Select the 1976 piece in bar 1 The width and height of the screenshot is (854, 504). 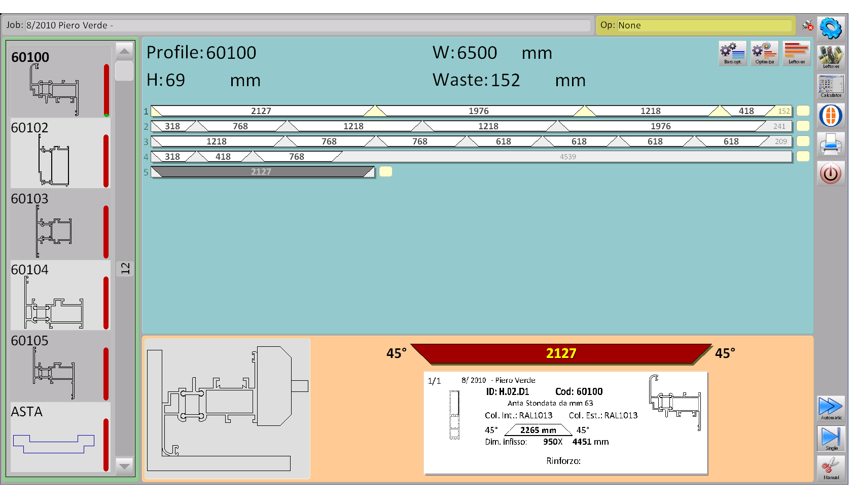[479, 111]
